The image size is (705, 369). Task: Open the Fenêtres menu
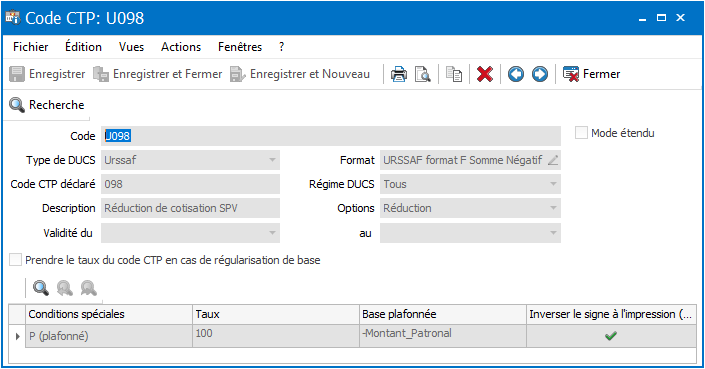(x=240, y=47)
